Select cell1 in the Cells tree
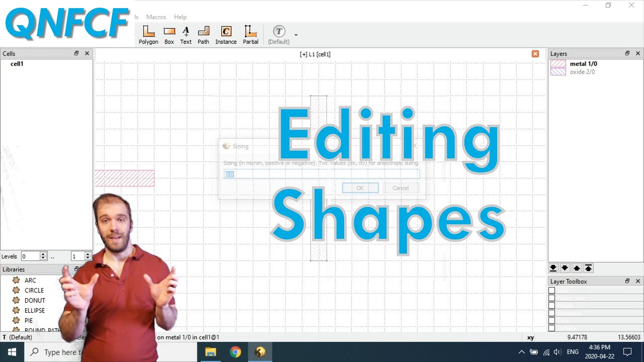This screenshot has height=362, width=644. coord(17,64)
